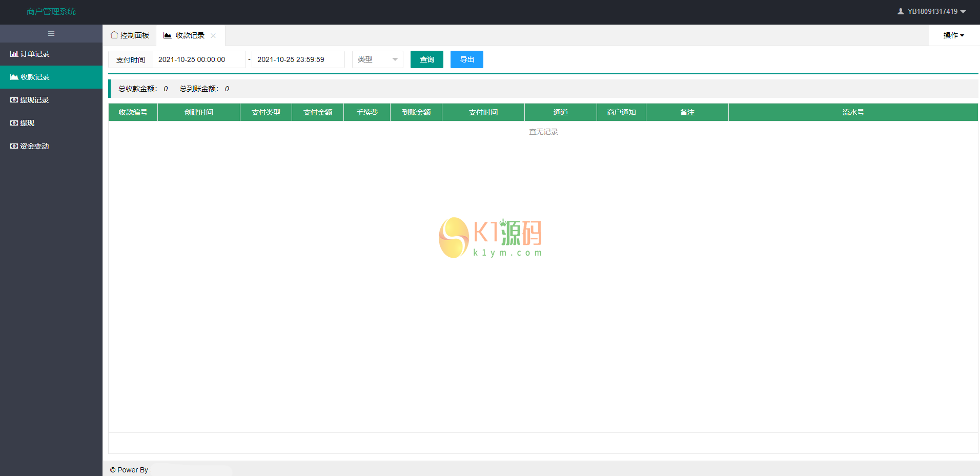Switch to the 控制面板 tab
This screenshot has width=980, height=476.
click(130, 35)
